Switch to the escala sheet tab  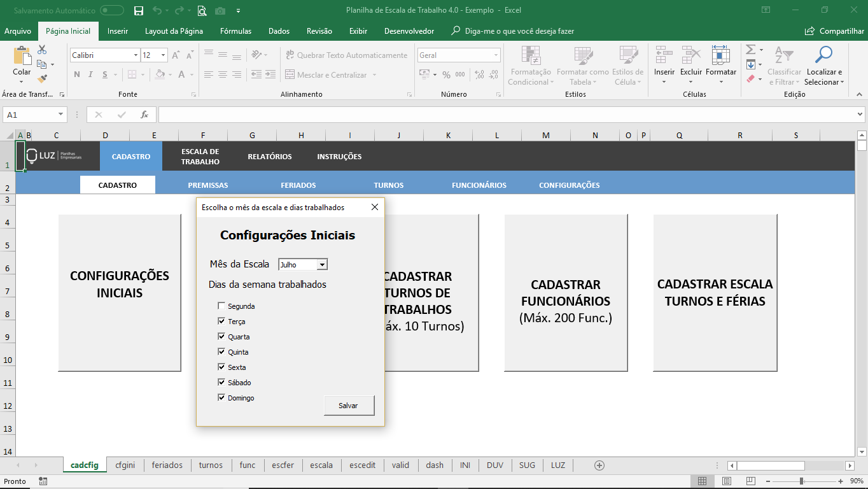click(x=321, y=465)
